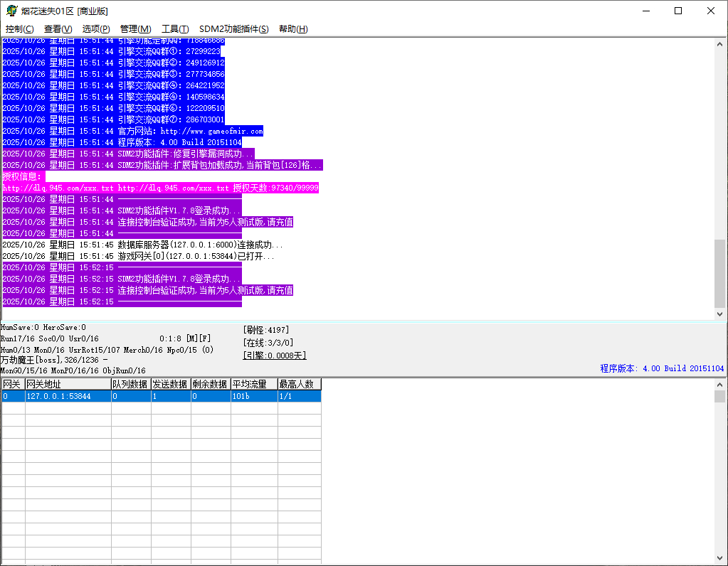Open the 查看(V) menu
The width and height of the screenshot is (728, 566).
58,29
